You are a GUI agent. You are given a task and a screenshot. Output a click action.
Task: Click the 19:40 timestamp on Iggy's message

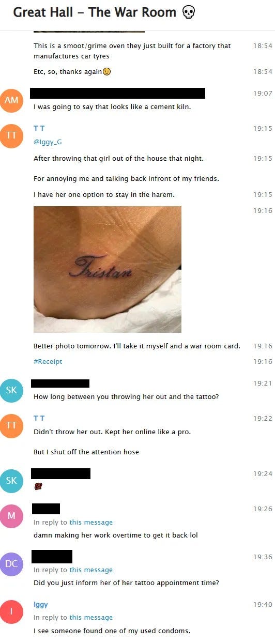[x=263, y=605]
